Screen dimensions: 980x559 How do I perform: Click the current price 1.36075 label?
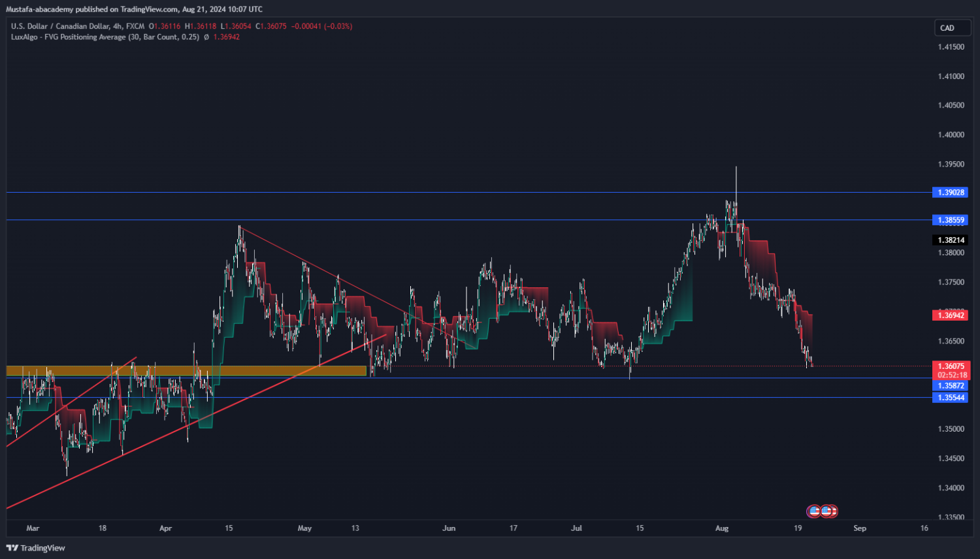951,366
